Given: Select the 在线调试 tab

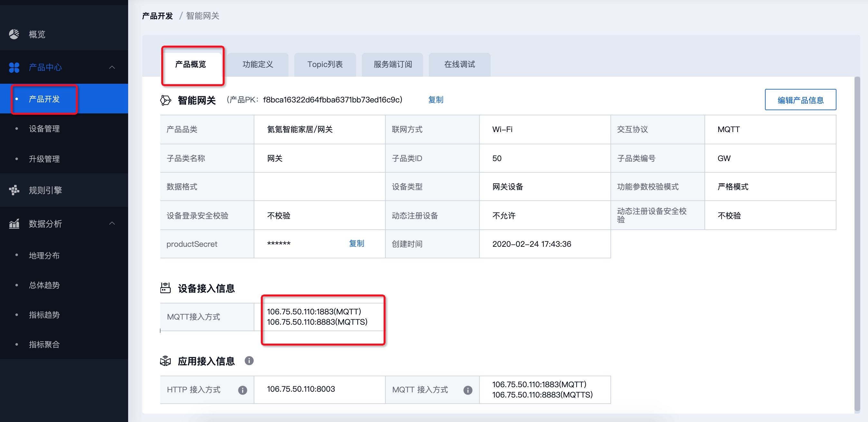Looking at the screenshot, I should pos(459,64).
